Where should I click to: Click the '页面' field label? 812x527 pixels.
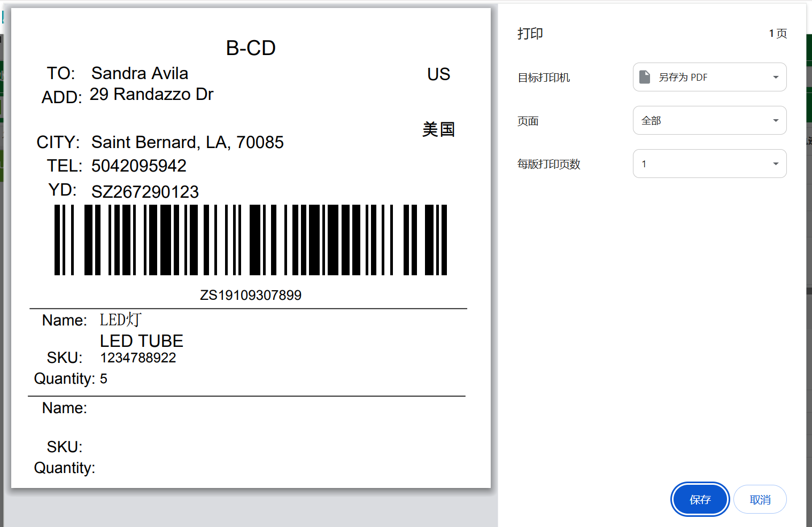coord(528,121)
